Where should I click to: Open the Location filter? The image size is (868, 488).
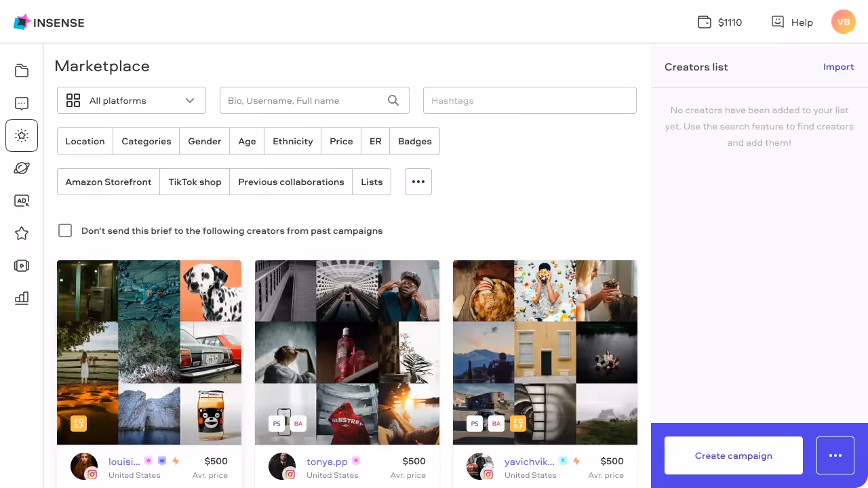(x=85, y=141)
